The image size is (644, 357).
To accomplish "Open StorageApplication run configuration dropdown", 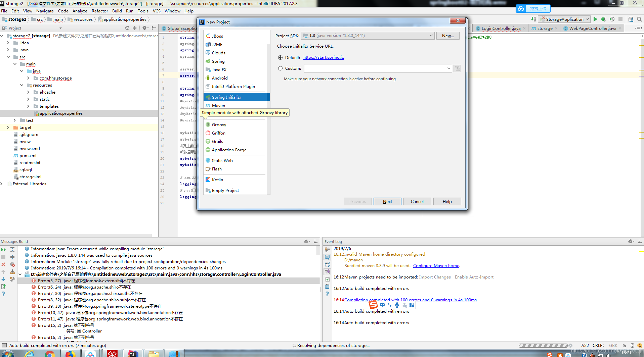I will coord(564,19).
